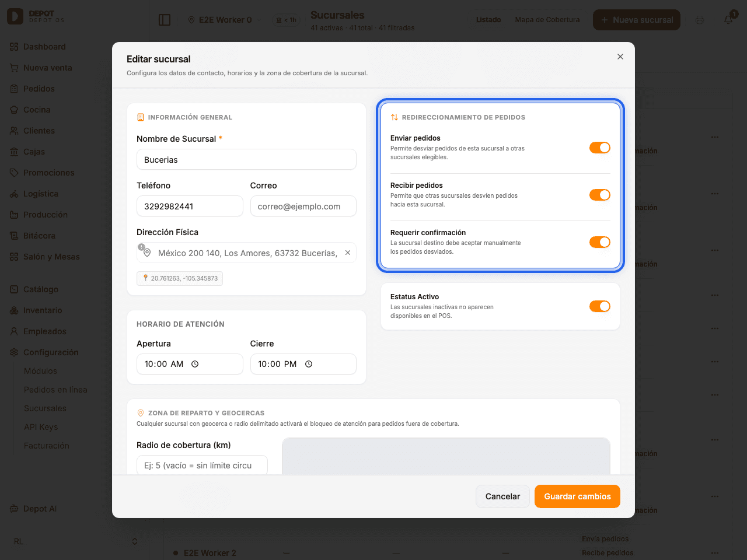Click the Redireccionamiento de pedidos arrows icon
Screen dimensions: 747x560
pyautogui.click(x=395, y=117)
